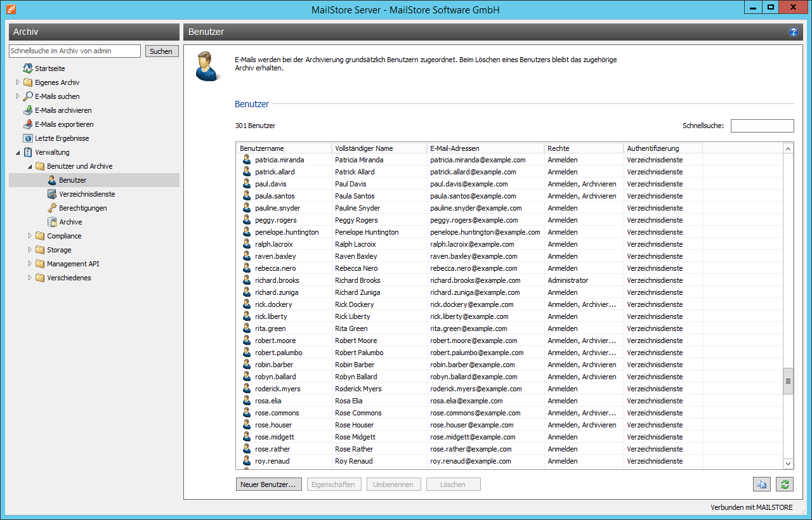The image size is (812, 520).
Task: Open Startseite in the tree
Action: (50, 68)
